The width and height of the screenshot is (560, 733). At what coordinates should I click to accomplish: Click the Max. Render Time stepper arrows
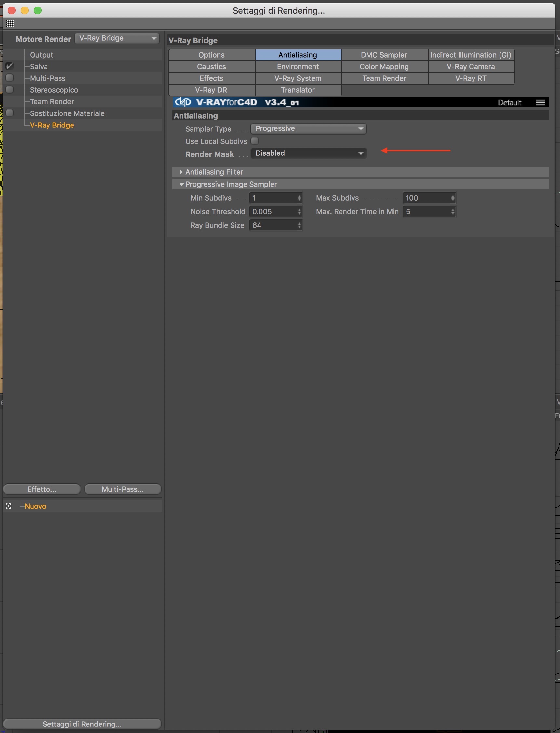tap(453, 212)
